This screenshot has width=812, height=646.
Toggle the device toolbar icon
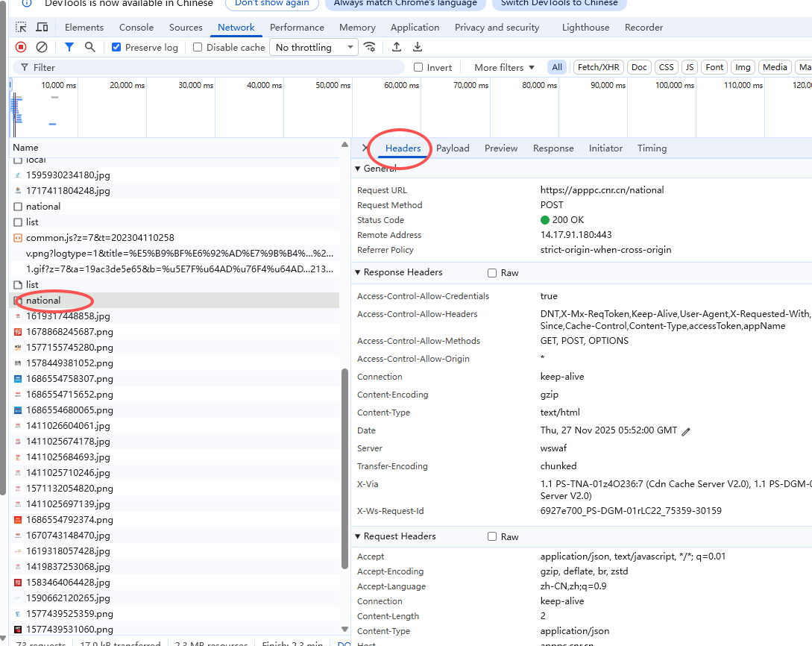point(42,28)
